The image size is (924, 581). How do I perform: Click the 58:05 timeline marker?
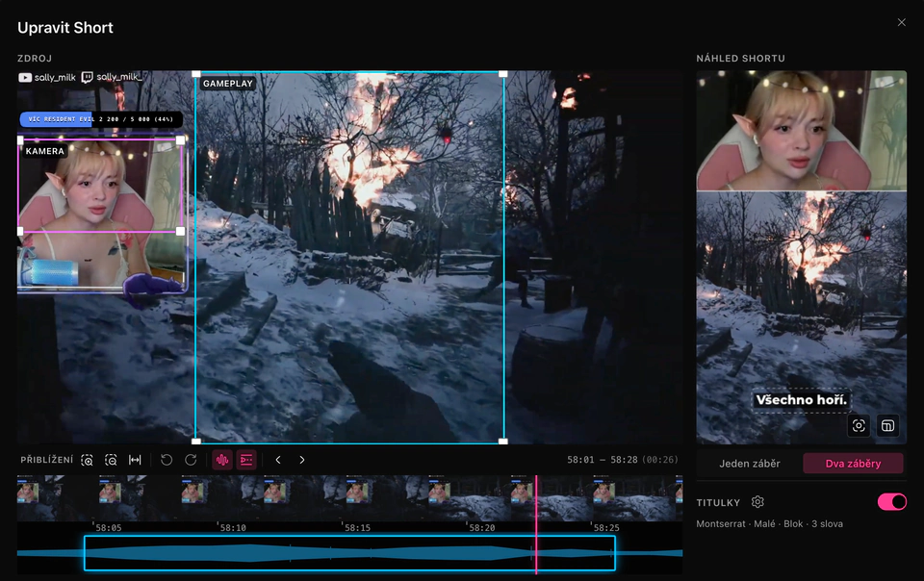click(109, 528)
